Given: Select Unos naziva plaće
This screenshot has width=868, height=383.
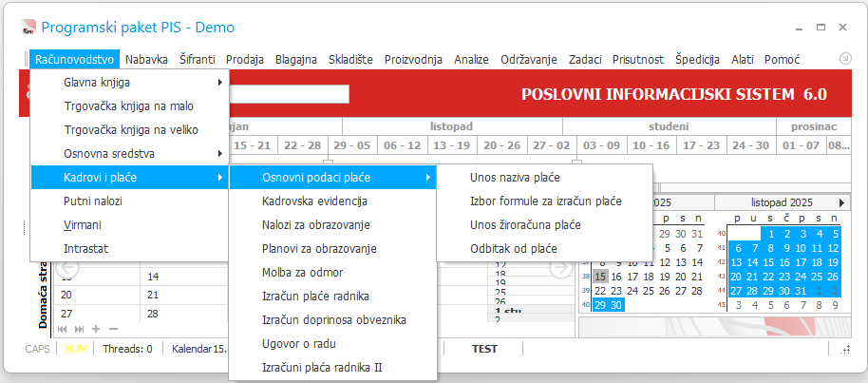Looking at the screenshot, I should point(545,178).
